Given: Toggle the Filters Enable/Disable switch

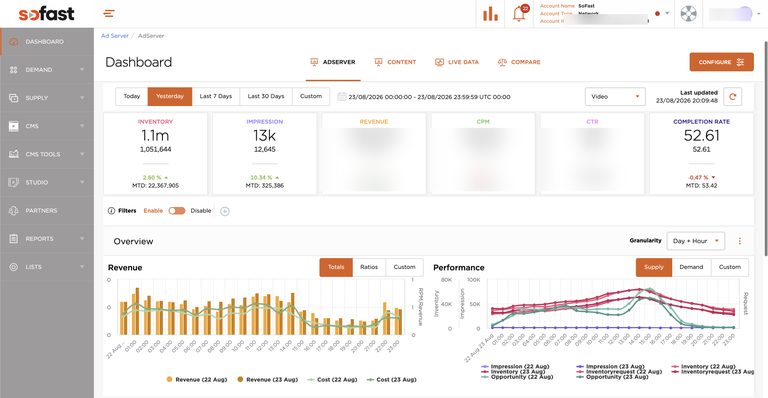Looking at the screenshot, I should click(177, 211).
